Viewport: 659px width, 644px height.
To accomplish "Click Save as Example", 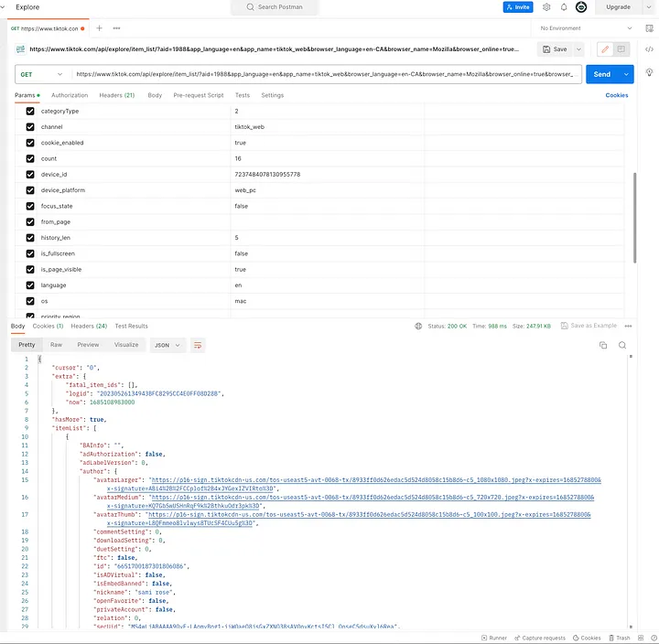I will 589,326.
